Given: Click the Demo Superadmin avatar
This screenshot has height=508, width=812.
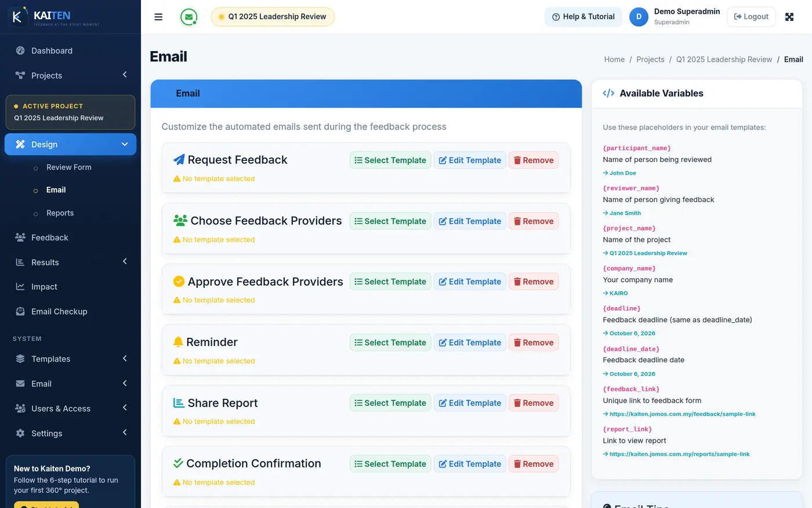Looking at the screenshot, I should point(639,17).
